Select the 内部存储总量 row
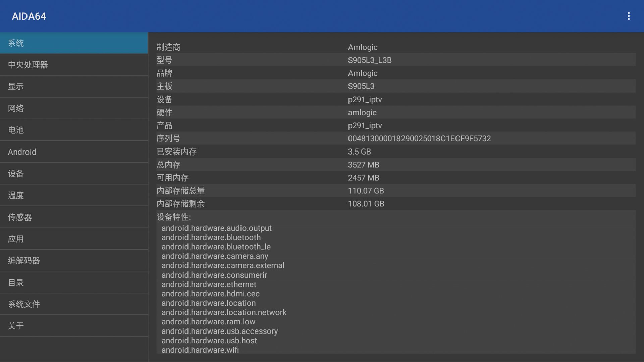The height and width of the screenshot is (362, 644). click(x=396, y=191)
